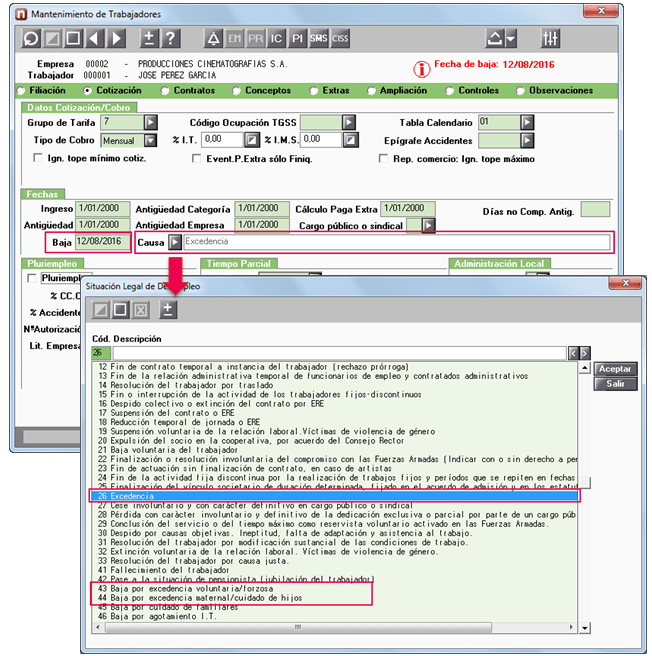The image size is (652, 656).
Task: Click the delete X icon in Situación Legal dialog
Action: (141, 310)
